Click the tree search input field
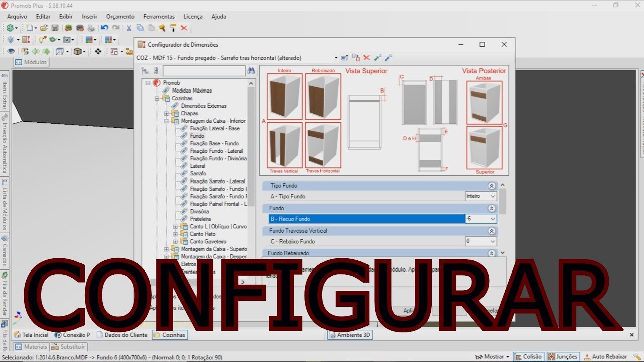This screenshot has width=644, height=362. pyautogui.click(x=204, y=71)
